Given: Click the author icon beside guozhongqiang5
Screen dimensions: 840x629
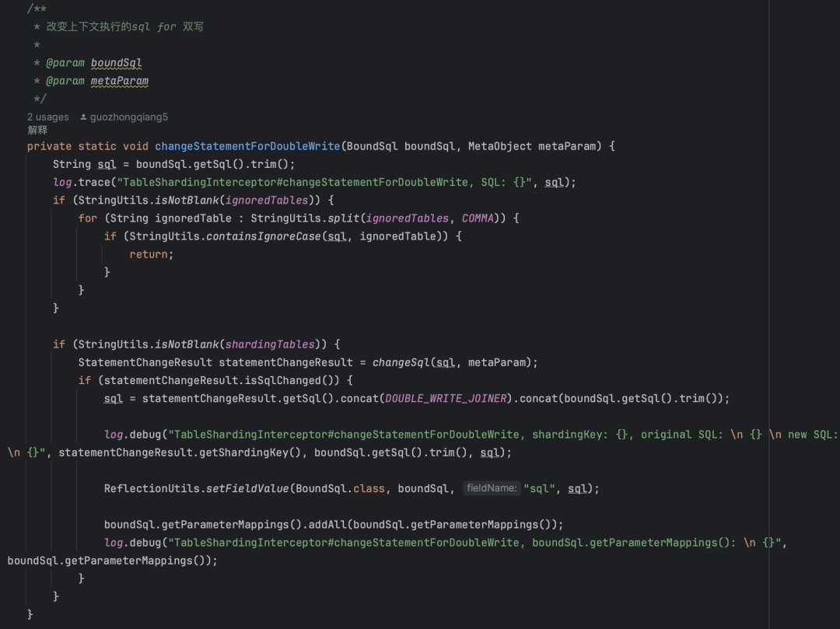Looking at the screenshot, I should 83,117.
